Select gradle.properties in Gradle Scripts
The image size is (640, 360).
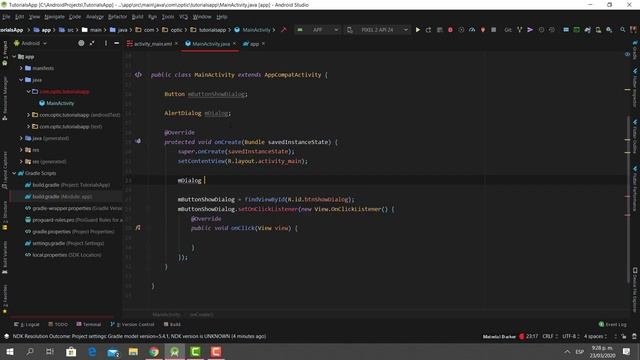point(73,231)
